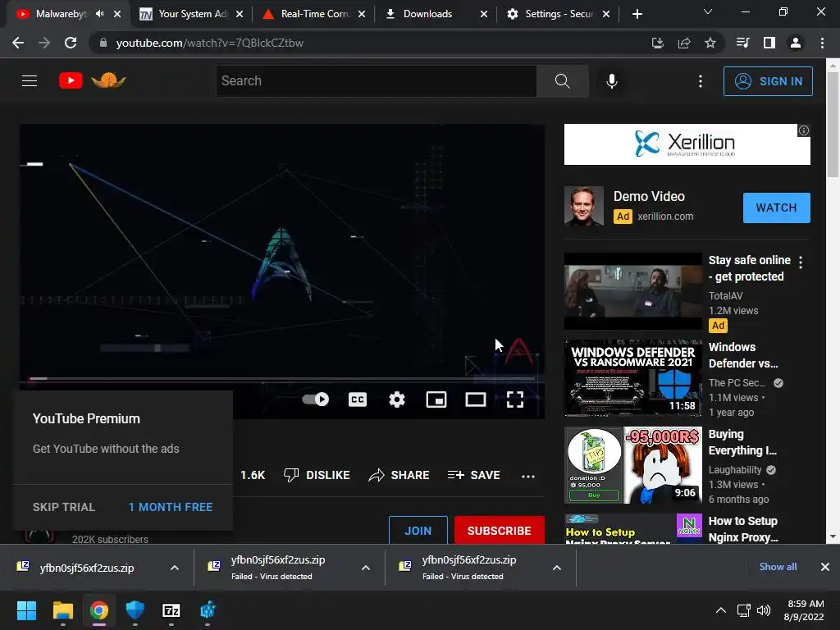Open video player settings gear
This screenshot has width=840, height=630.
[x=397, y=399]
